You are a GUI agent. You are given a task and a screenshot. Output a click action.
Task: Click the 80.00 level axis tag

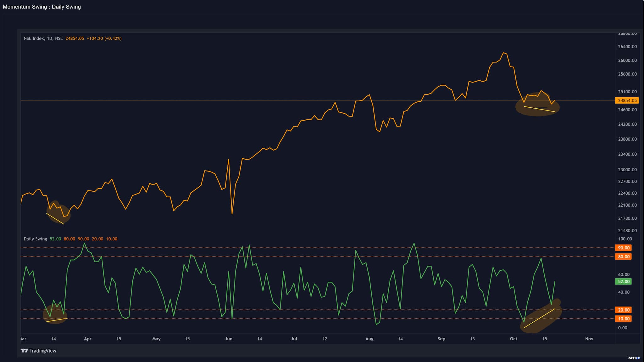(x=624, y=257)
